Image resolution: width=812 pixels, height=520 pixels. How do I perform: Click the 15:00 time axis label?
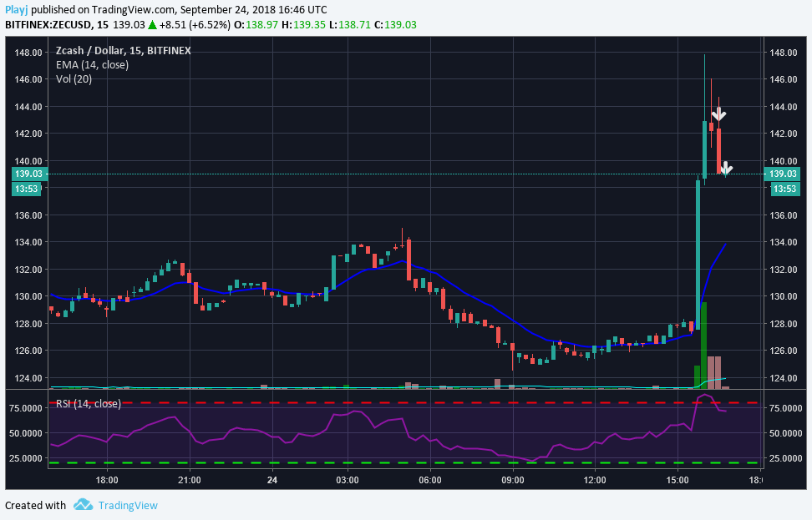[678, 480]
